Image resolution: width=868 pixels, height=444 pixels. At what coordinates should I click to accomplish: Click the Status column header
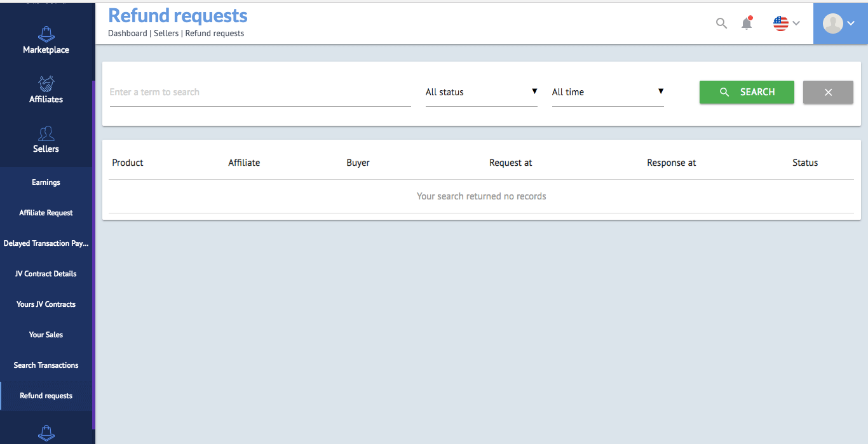[805, 163]
